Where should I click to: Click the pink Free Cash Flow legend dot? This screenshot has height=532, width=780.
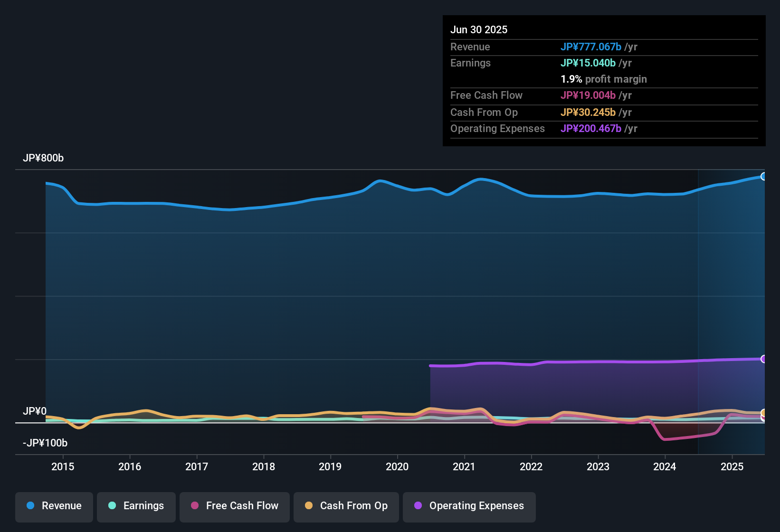194,506
